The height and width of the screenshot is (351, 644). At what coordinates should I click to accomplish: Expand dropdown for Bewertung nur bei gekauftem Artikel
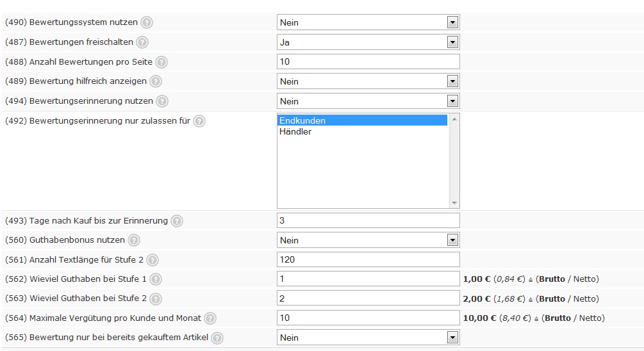[x=368, y=338]
